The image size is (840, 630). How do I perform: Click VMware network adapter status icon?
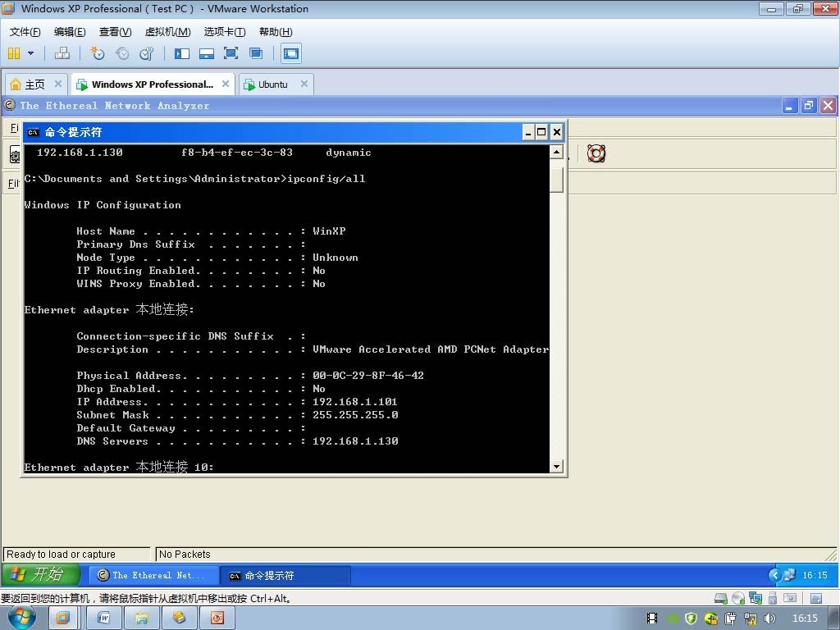click(756, 598)
